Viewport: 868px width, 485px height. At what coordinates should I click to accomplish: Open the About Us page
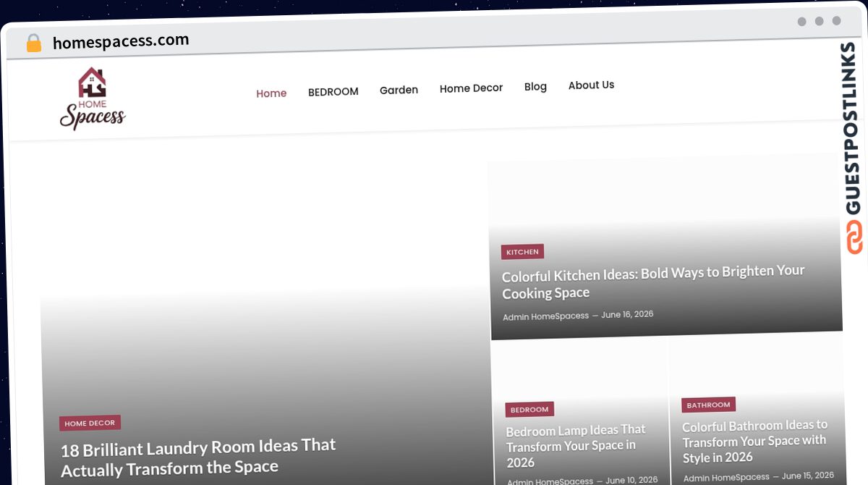(x=591, y=85)
